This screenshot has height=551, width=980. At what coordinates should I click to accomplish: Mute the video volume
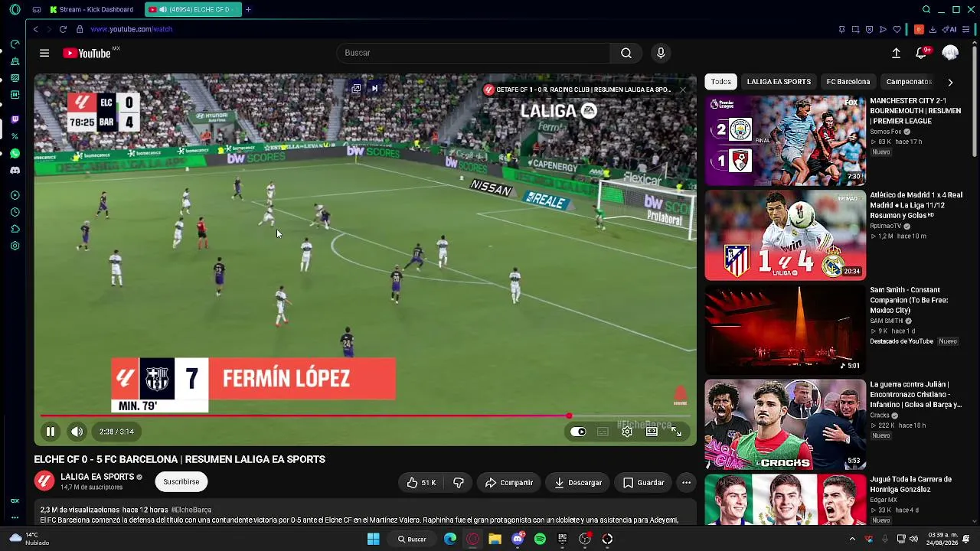tap(77, 432)
